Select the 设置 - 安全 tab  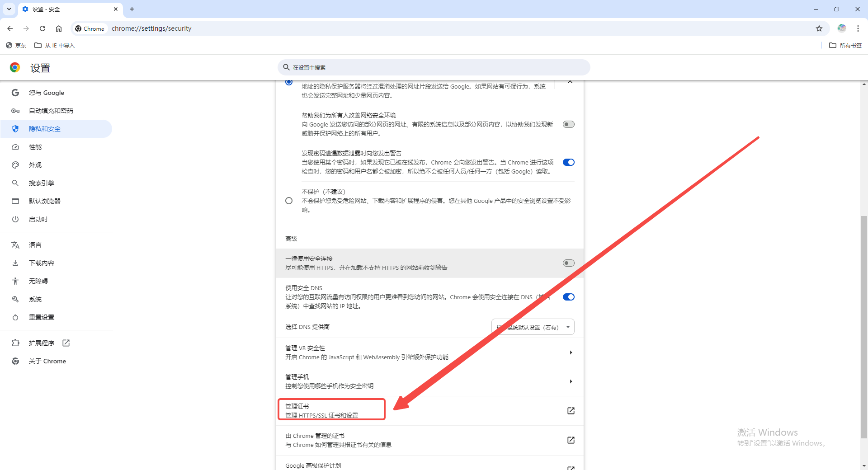click(x=70, y=9)
